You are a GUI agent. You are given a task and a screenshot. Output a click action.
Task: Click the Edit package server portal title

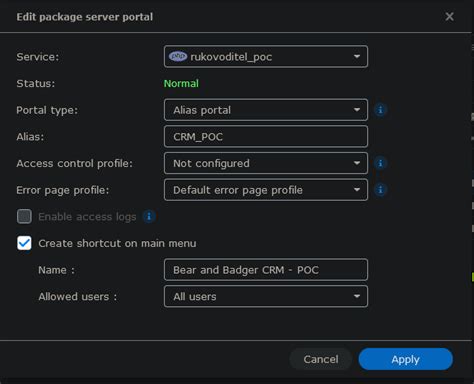click(85, 17)
